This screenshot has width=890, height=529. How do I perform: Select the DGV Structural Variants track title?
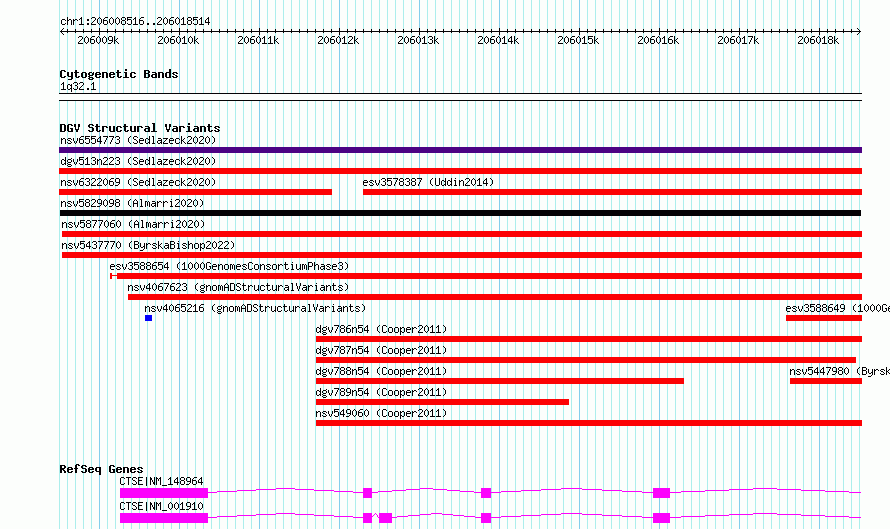[x=140, y=128]
